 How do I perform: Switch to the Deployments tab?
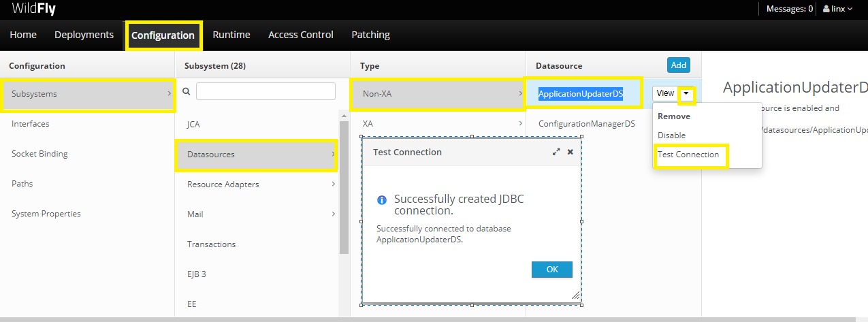coord(84,35)
